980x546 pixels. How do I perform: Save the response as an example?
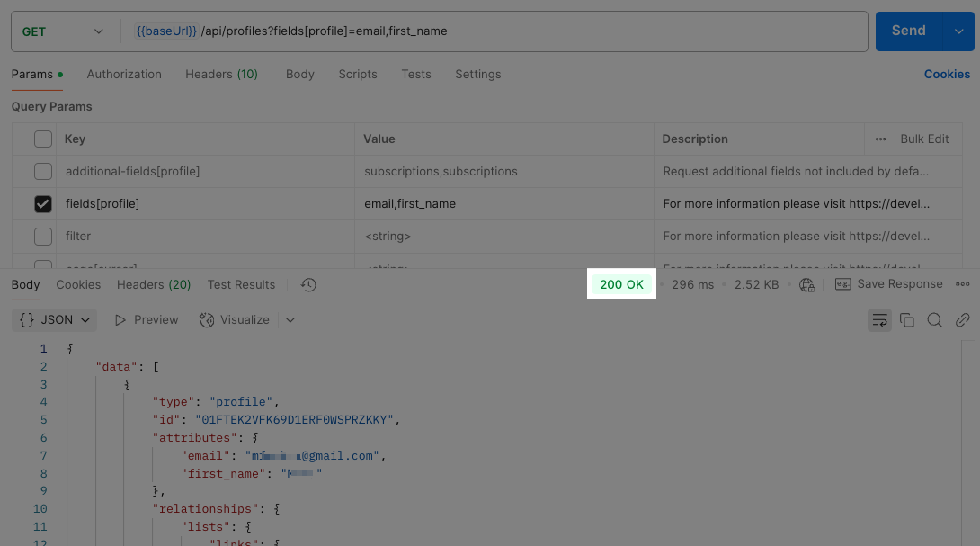pyautogui.click(x=888, y=283)
